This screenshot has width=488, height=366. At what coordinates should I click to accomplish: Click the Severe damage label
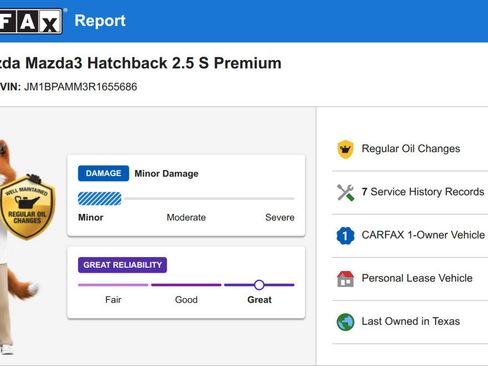280,218
